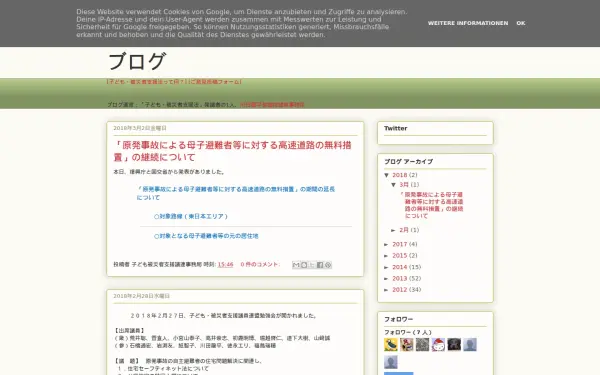The image size is (600, 375).
Task: Click OK on the cookie notice
Action: coord(521,23)
